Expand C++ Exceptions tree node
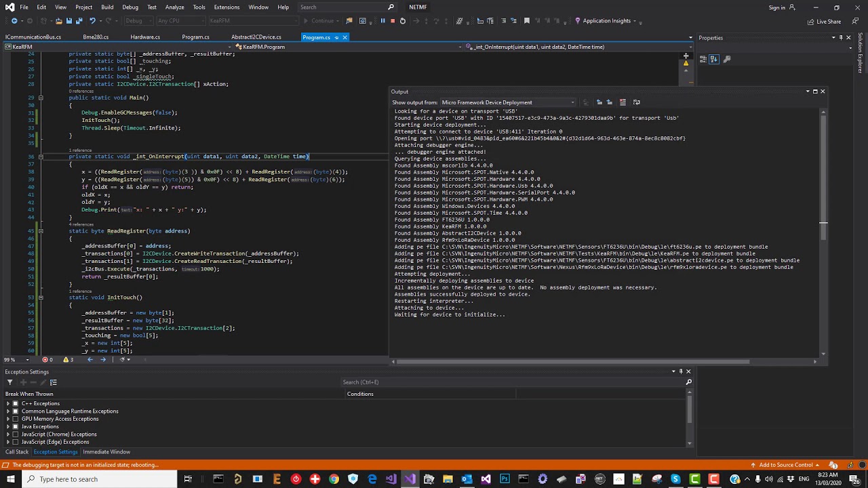 point(8,403)
